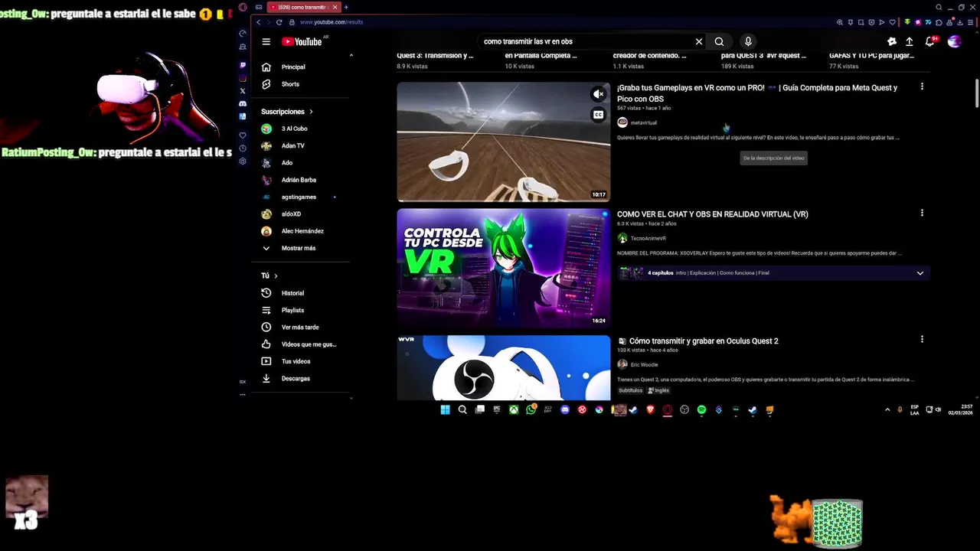Image resolution: width=980 pixels, height=551 pixels.
Task: Unmute the VR gameplay video preview
Action: [599, 94]
